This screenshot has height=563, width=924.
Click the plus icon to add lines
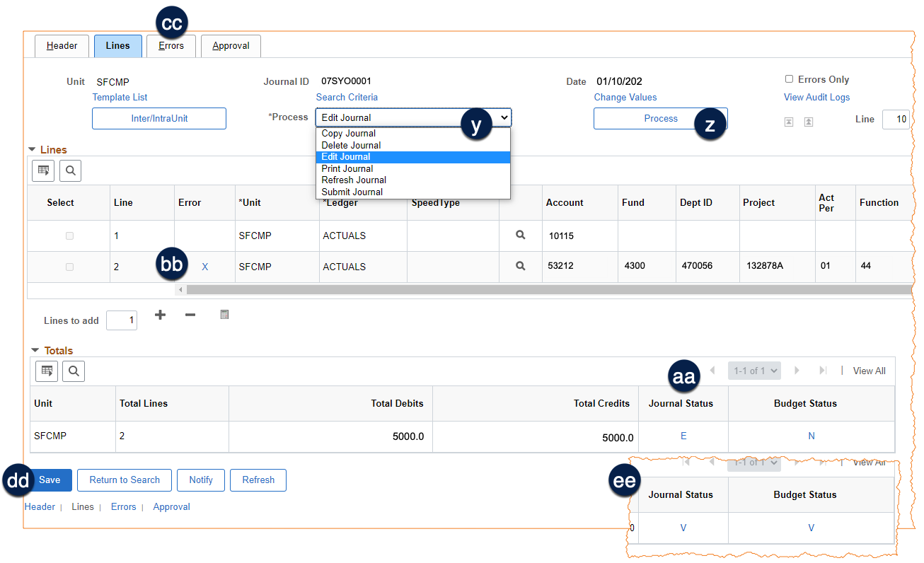pyautogui.click(x=161, y=315)
